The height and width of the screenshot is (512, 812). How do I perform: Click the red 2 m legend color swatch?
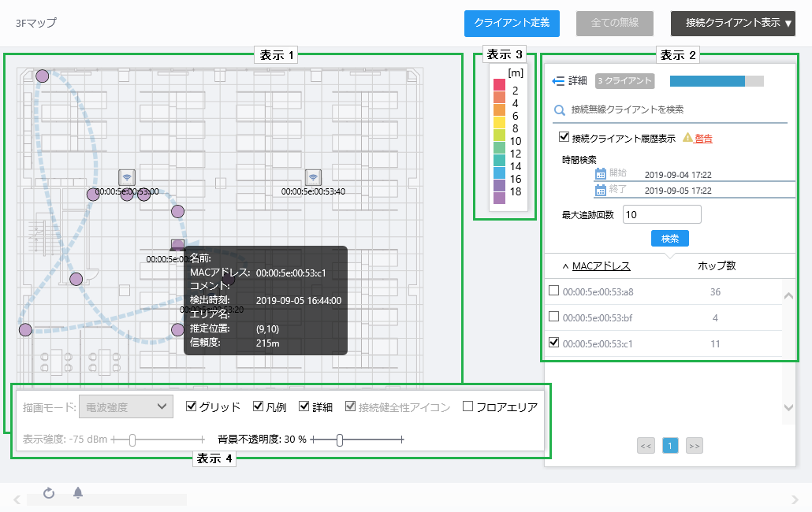coord(499,84)
